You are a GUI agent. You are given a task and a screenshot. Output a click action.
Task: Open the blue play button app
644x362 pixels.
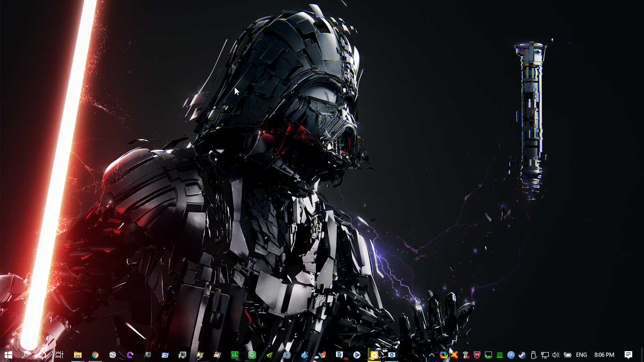point(357,354)
